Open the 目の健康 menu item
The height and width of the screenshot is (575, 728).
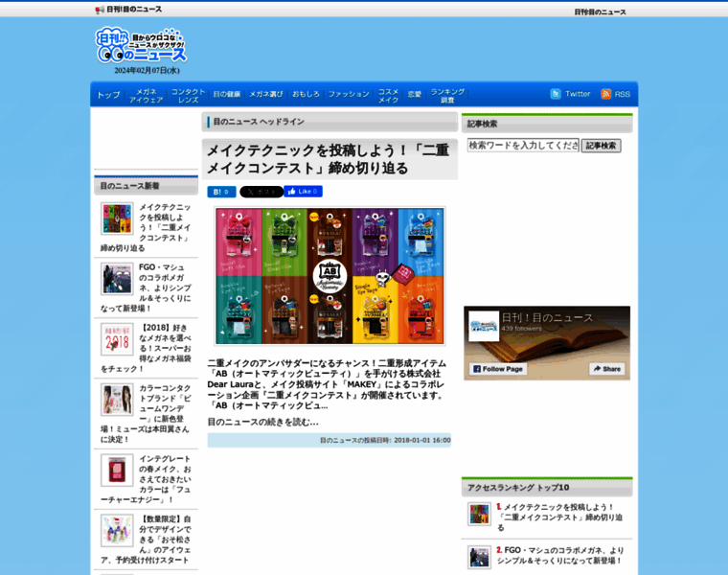coord(227,94)
